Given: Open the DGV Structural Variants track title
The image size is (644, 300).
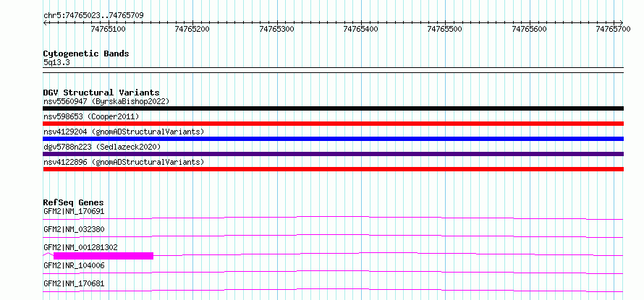Looking at the screenshot, I should 101,93.
